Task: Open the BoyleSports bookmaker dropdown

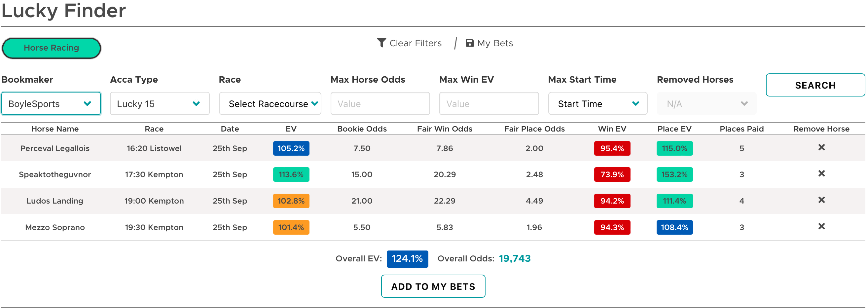Action: click(x=51, y=103)
